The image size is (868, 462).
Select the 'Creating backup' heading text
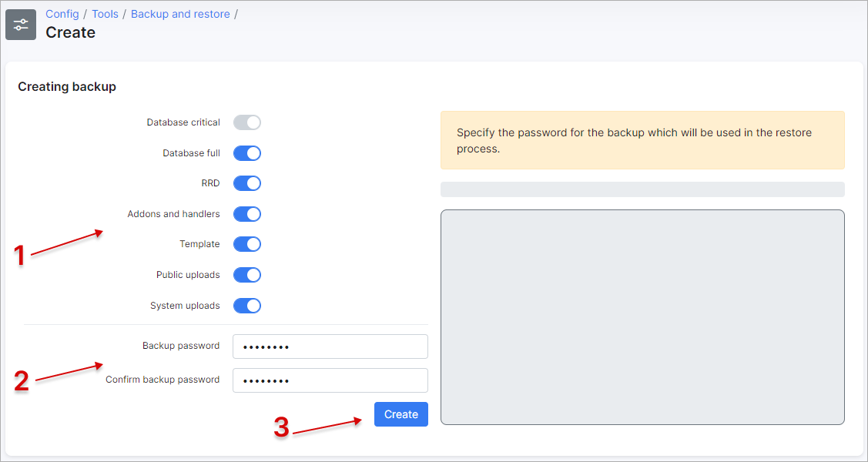pyautogui.click(x=67, y=87)
